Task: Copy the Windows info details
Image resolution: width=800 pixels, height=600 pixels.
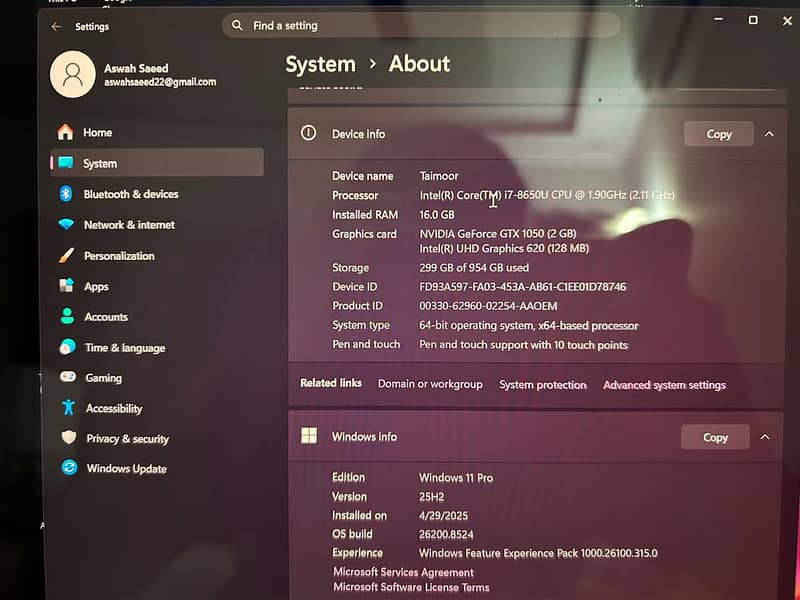Action: pos(715,437)
